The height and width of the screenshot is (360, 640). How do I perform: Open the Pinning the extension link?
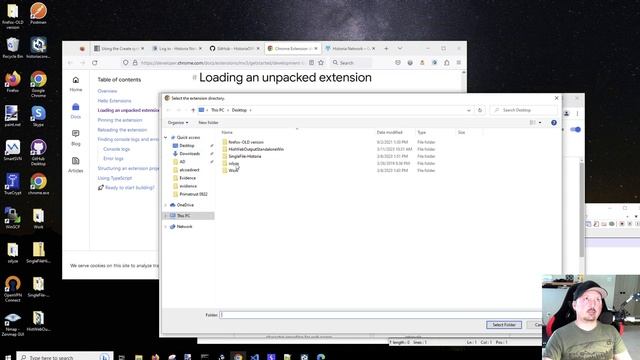click(120, 120)
